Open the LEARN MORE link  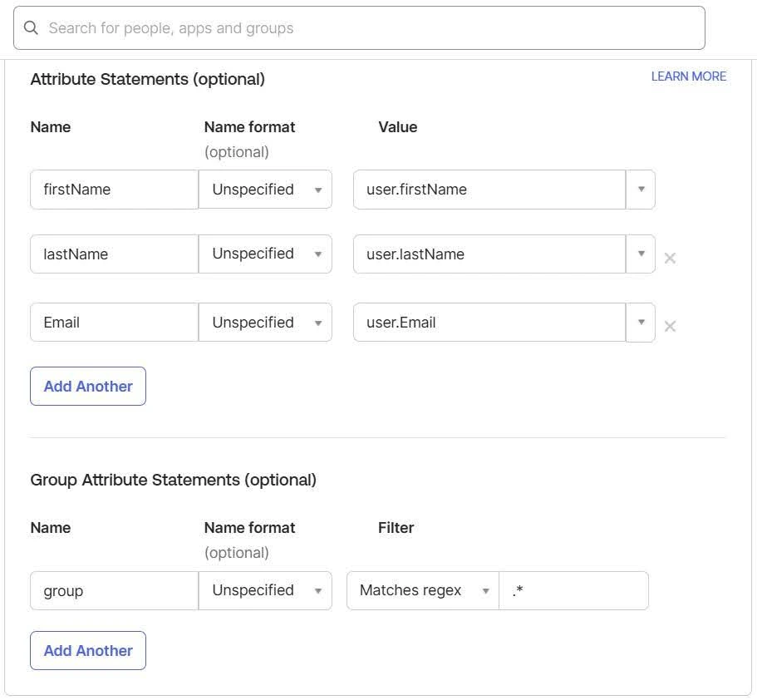pos(688,76)
